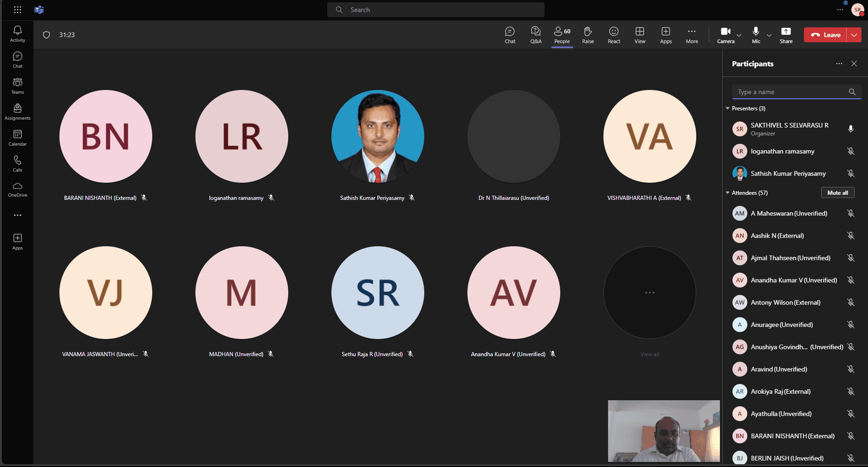868x467 pixels.
Task: Change the meeting View layout
Action: pyautogui.click(x=640, y=35)
